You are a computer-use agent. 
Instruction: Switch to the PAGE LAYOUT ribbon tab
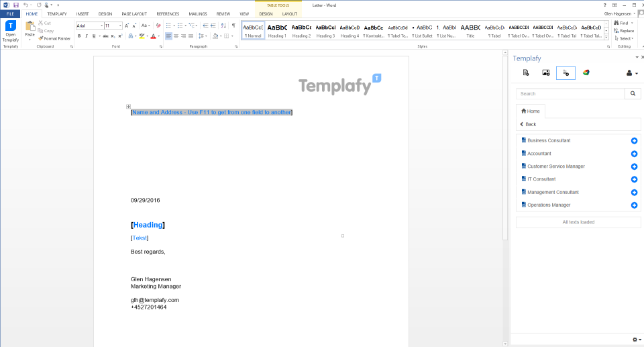tap(134, 14)
